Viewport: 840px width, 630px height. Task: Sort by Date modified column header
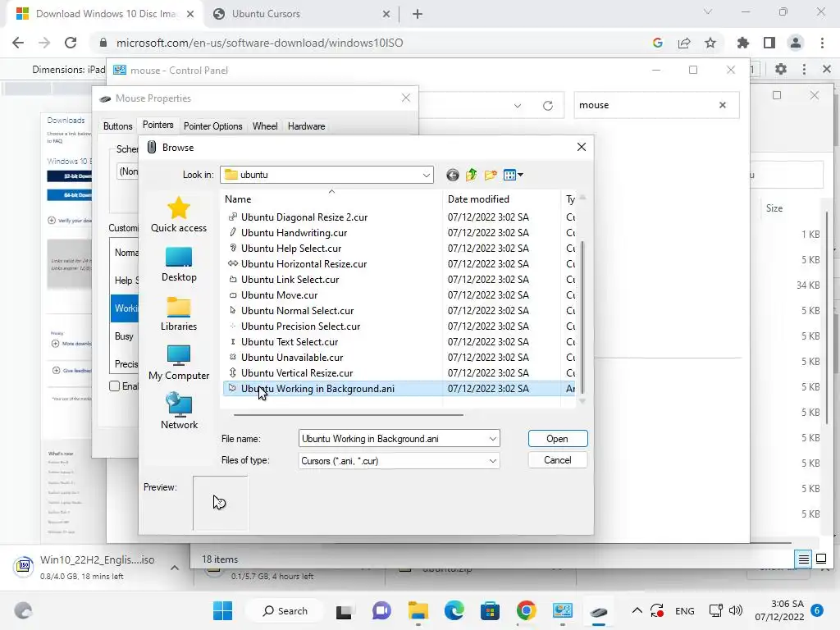pos(501,199)
